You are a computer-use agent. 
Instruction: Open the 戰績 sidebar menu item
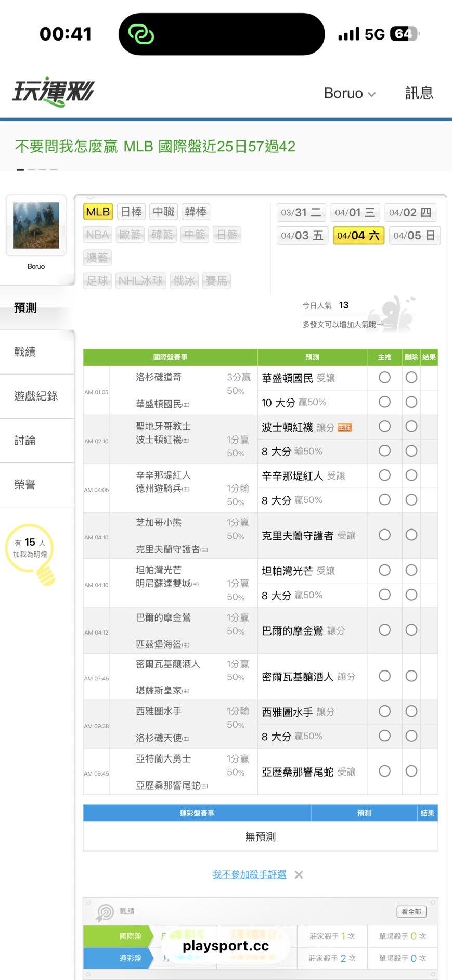(25, 352)
